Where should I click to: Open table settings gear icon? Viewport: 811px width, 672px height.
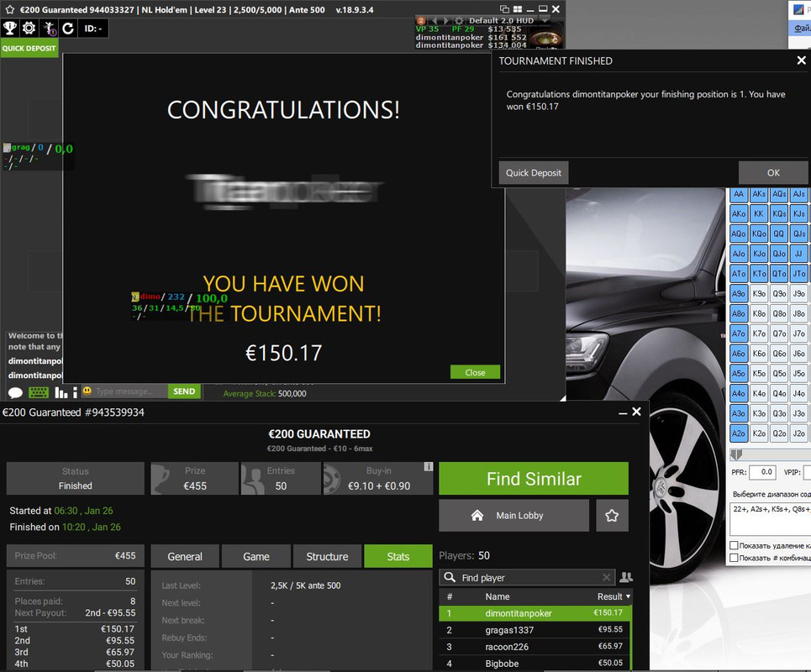29,28
